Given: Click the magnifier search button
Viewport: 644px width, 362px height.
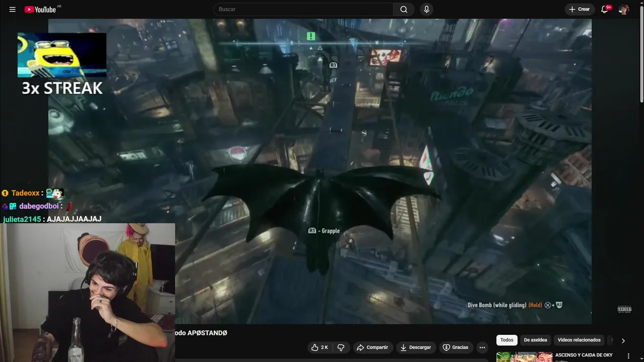Looking at the screenshot, I should 404,9.
